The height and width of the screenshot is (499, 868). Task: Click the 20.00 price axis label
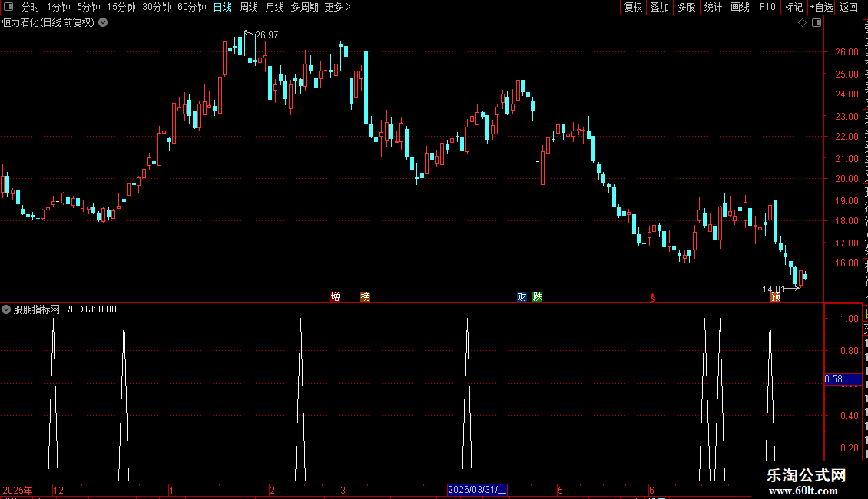[847, 179]
